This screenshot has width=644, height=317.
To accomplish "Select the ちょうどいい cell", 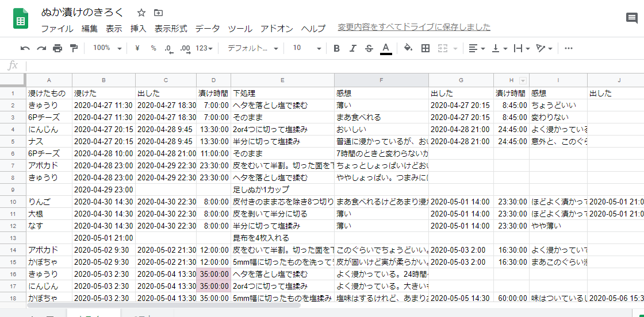I will (x=558, y=106).
